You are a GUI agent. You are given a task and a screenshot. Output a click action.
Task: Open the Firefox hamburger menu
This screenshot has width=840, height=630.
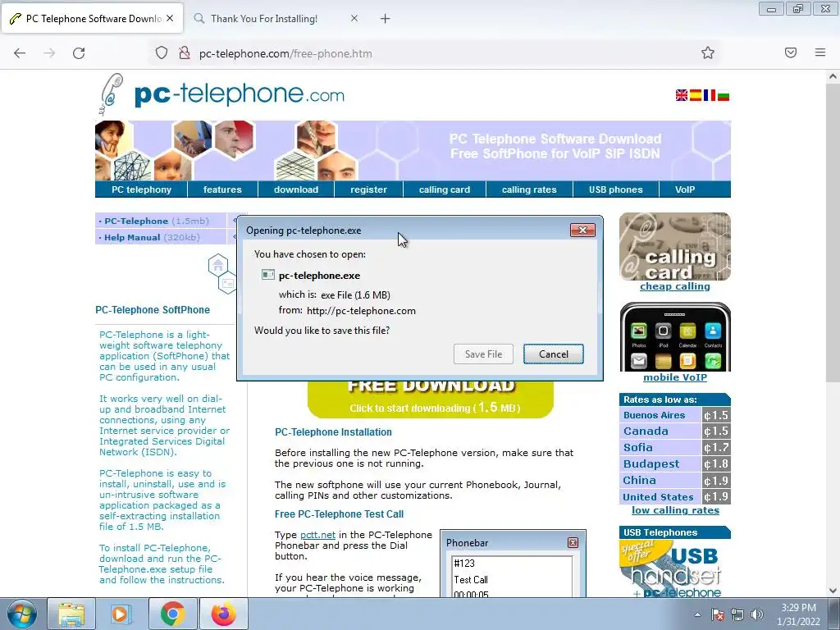click(820, 52)
